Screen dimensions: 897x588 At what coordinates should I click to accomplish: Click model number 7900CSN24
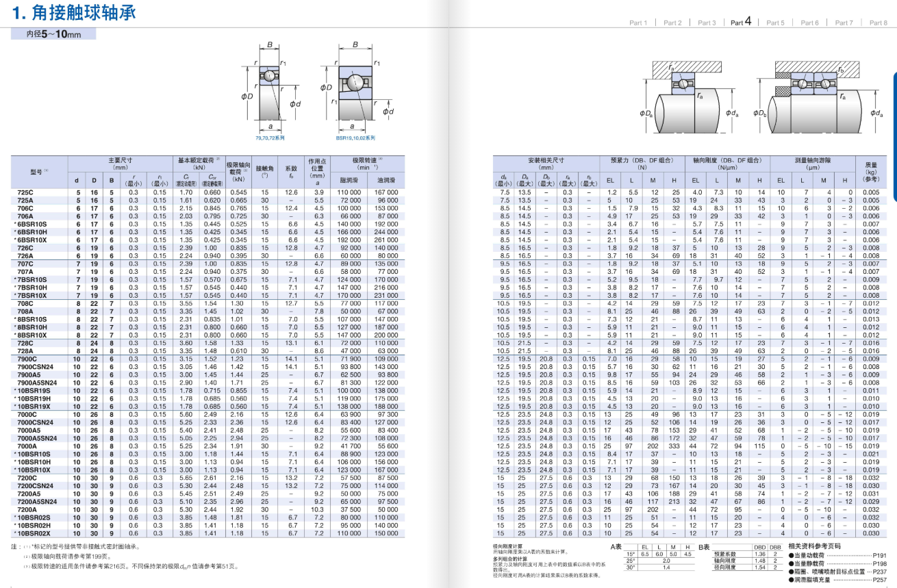coord(36,367)
